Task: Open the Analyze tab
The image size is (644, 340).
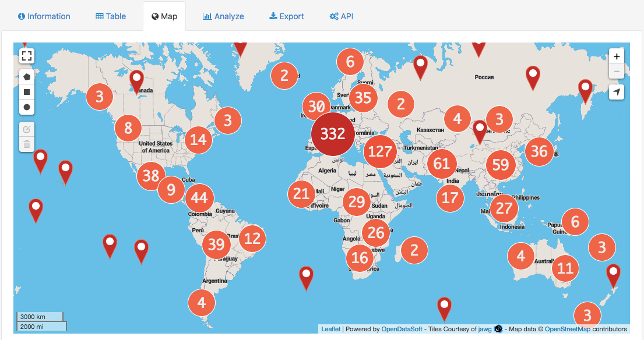Action: point(223,16)
